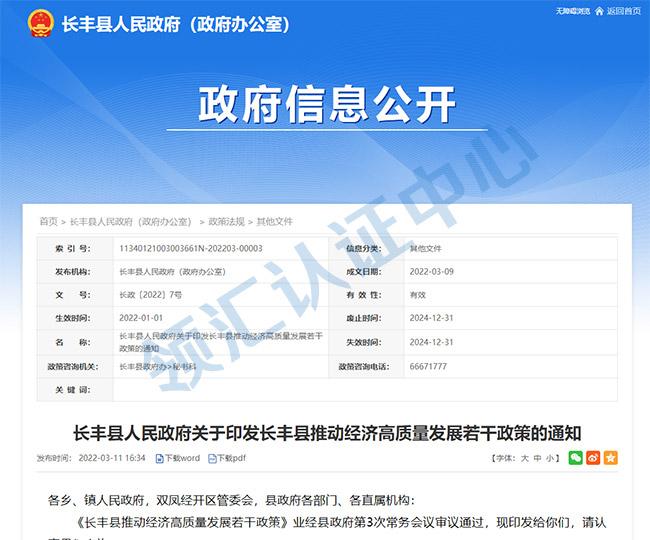Open 政策法规 in the breadcrumb

coord(226,222)
